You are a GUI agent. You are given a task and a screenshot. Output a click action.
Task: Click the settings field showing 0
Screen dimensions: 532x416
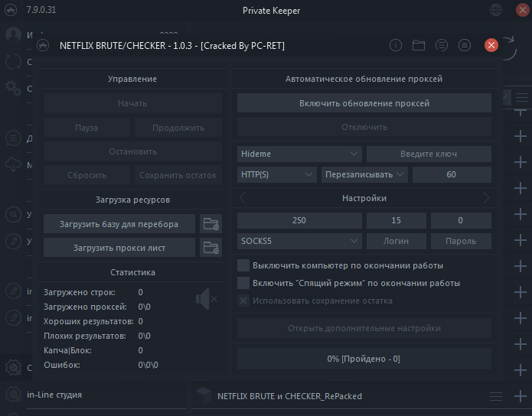click(461, 220)
